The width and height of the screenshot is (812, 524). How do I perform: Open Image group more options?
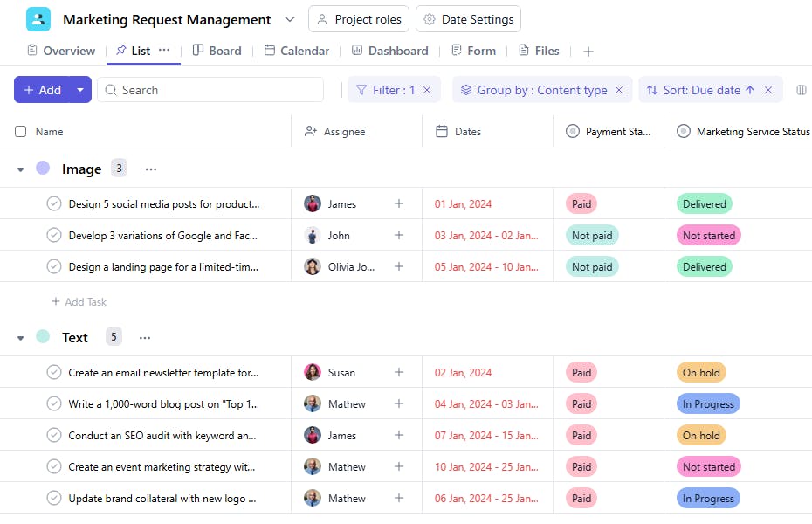click(151, 169)
